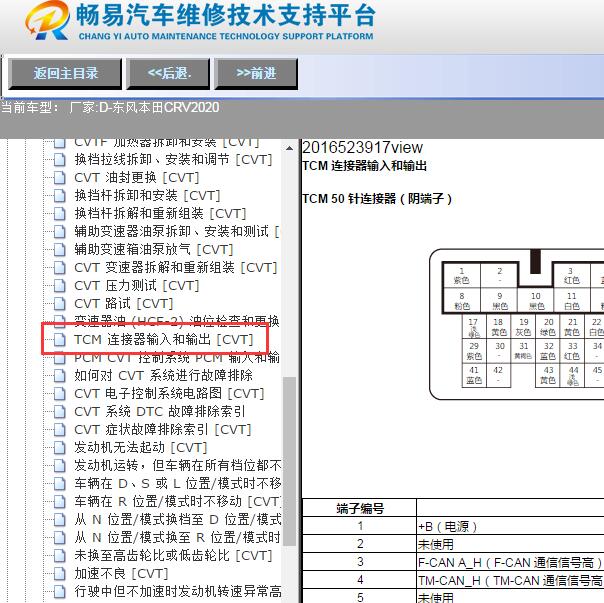604x603 pixels.
Task: Open 如何对 CVT 系统进行故障排除
Action: click(163, 375)
